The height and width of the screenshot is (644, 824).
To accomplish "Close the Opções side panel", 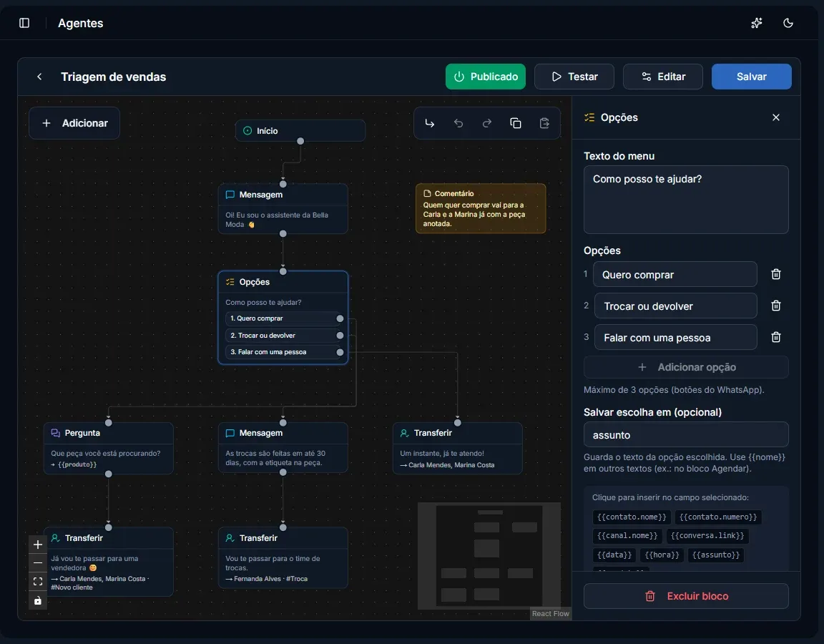I will click(x=776, y=118).
